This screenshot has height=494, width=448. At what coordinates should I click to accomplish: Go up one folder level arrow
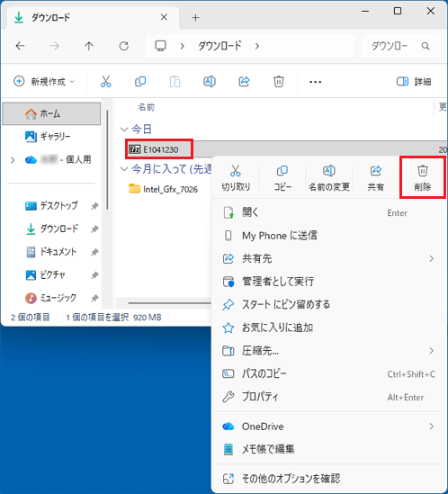89,46
